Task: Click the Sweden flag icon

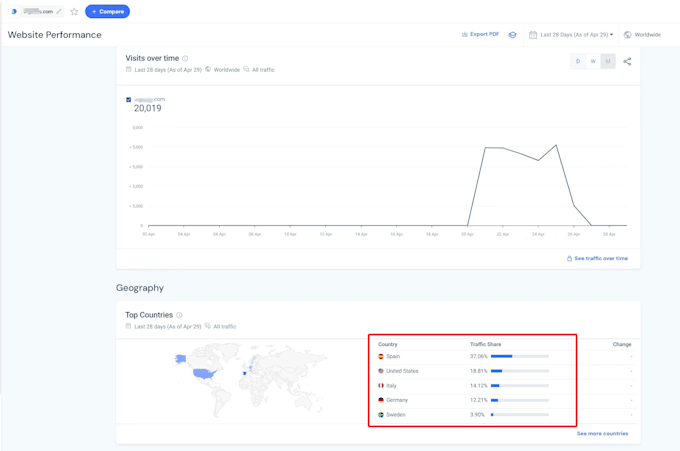Action: pos(381,415)
